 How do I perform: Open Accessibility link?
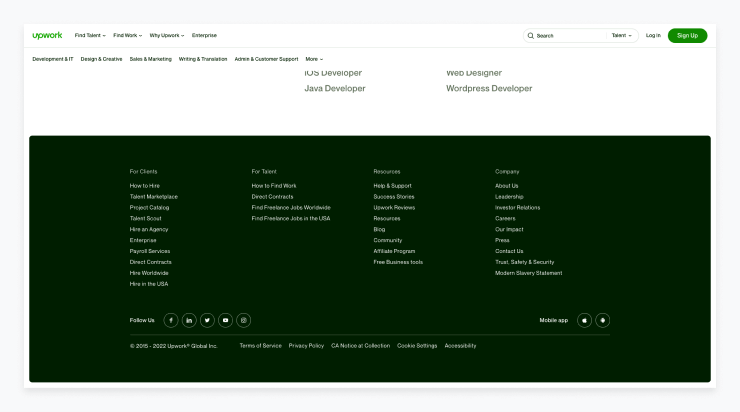pos(460,346)
